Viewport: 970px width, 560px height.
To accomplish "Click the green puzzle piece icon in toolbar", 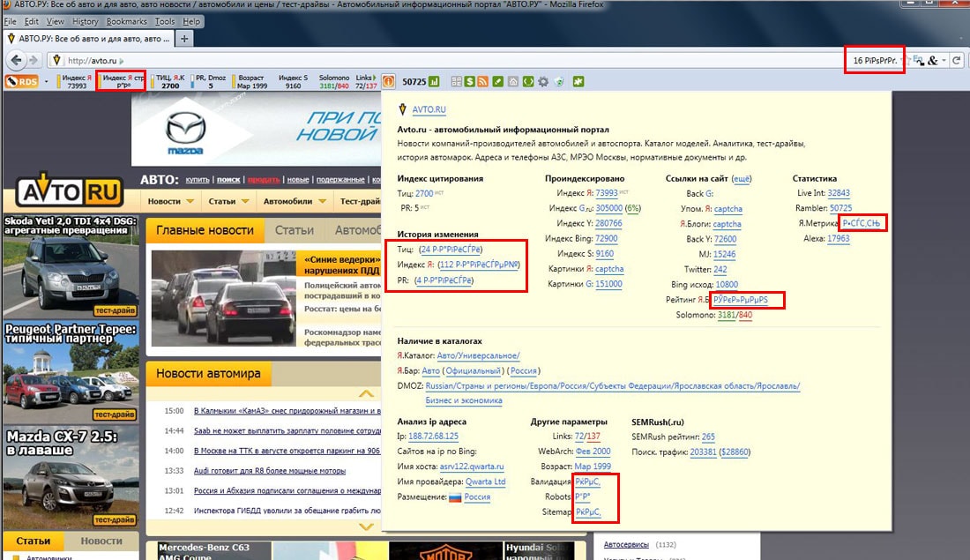I will [578, 82].
